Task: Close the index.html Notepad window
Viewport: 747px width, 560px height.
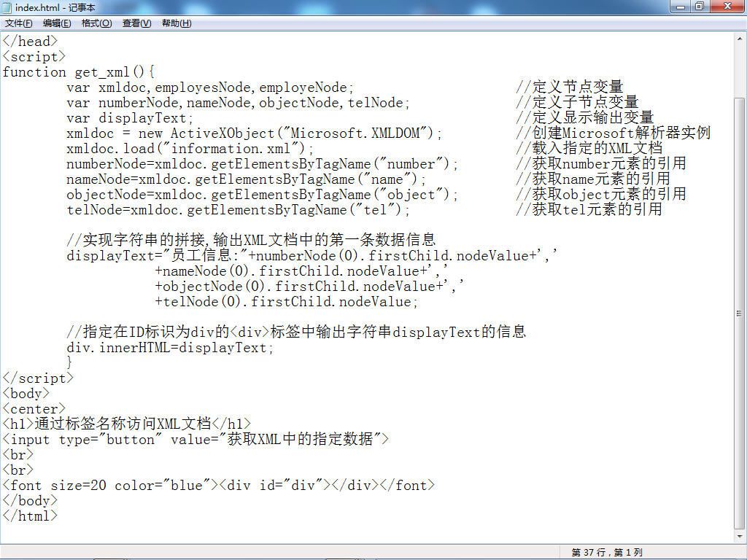Action: (727, 7)
